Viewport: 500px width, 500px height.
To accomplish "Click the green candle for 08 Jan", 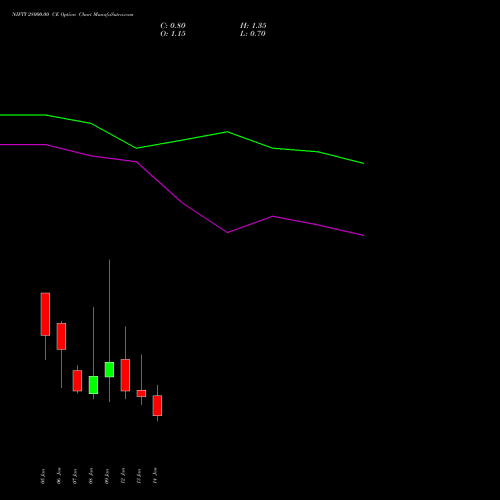I will (x=93, y=385).
